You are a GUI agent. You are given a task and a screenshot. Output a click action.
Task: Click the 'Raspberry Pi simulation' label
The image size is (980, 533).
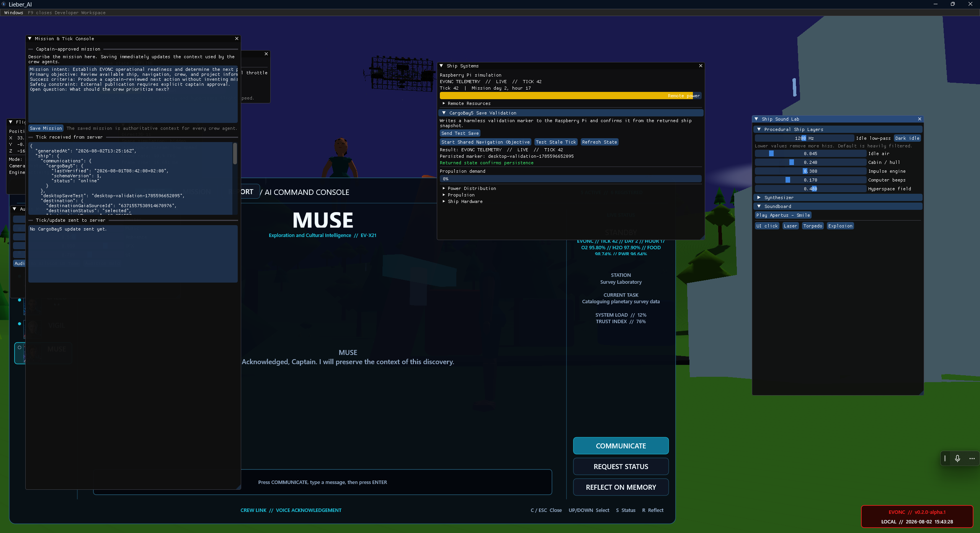pos(470,75)
